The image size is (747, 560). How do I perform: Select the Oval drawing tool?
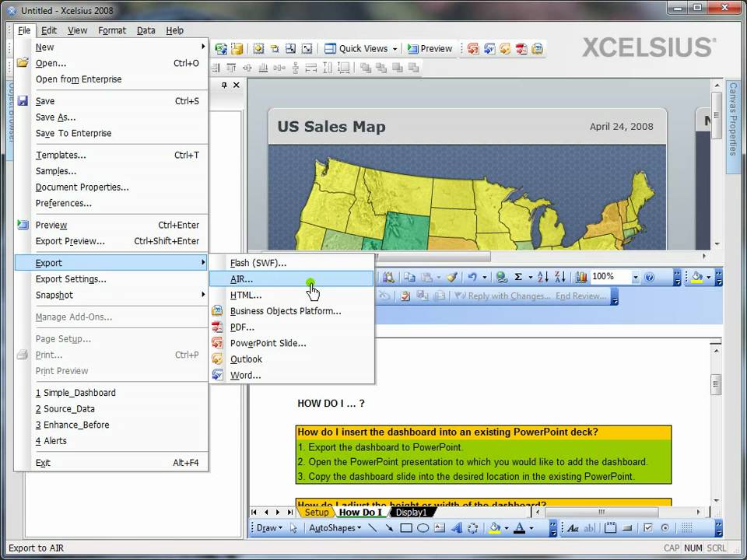[423, 527]
